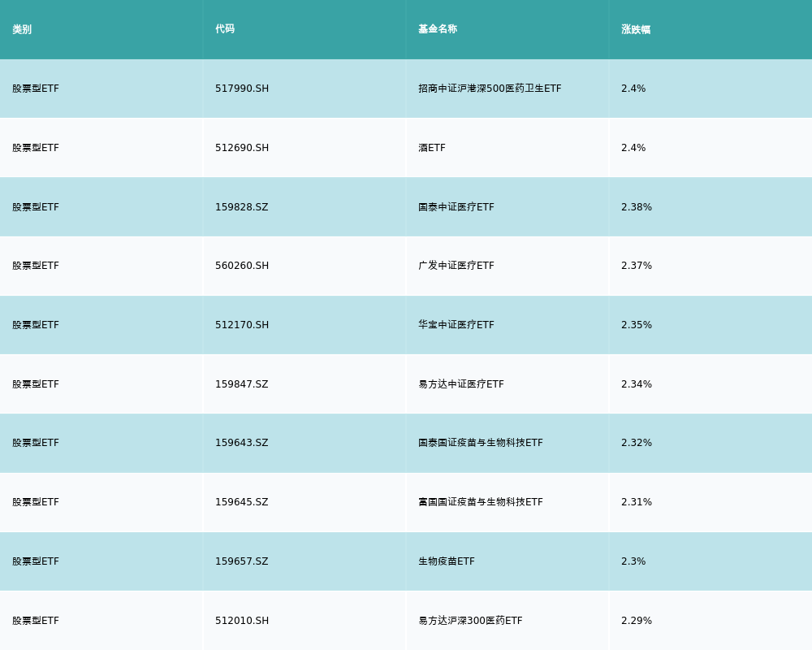Select code cell 512170.SH
This screenshot has height=650, width=812.
click(x=242, y=325)
